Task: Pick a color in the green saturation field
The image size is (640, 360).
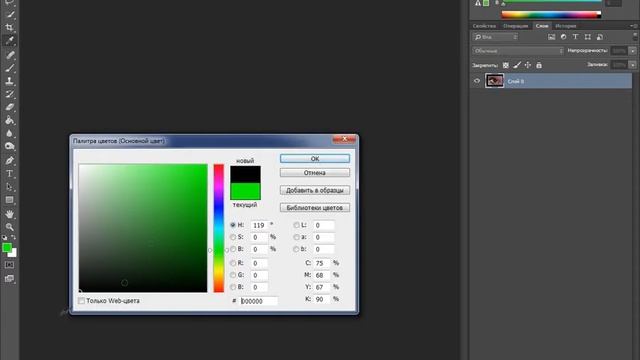Action: [x=143, y=228]
